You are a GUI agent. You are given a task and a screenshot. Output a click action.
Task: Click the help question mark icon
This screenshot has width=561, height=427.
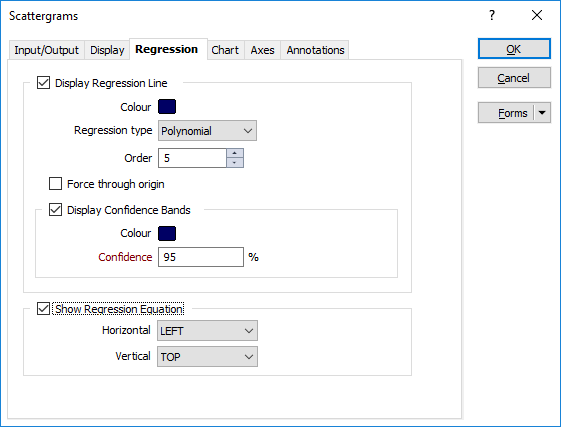[x=492, y=15]
